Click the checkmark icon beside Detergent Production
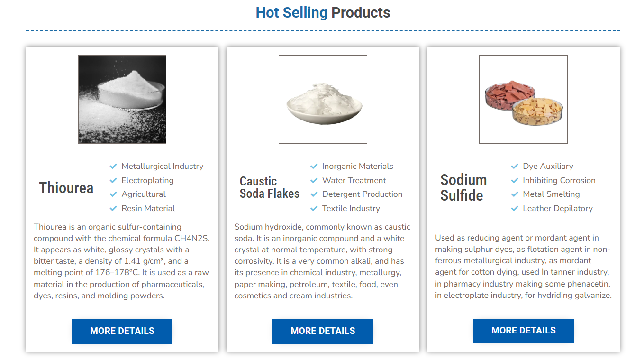Screen dimensions: 644x361 pyautogui.click(x=314, y=194)
